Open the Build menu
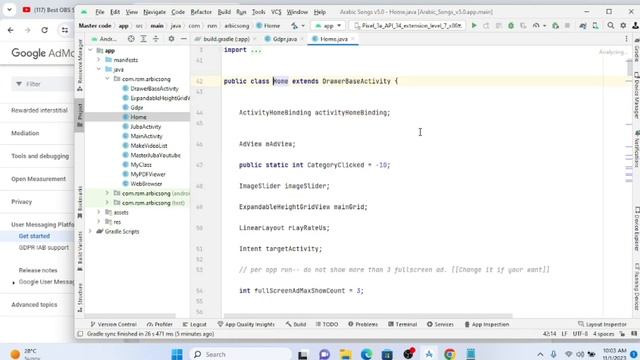The width and height of the screenshot is (640, 360). 224,12
